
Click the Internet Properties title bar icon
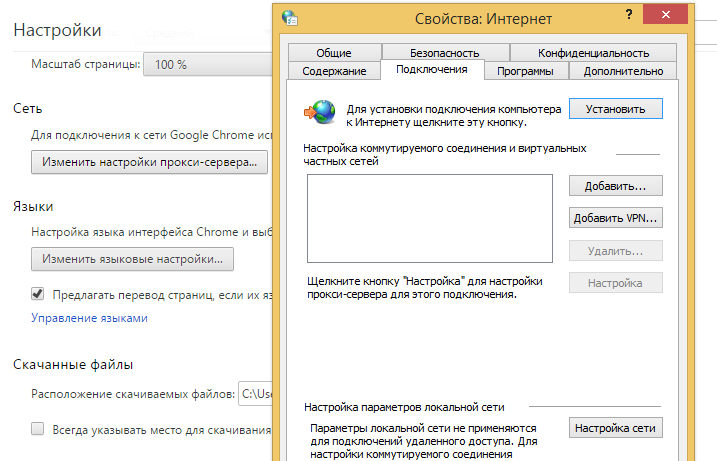pos(290,17)
